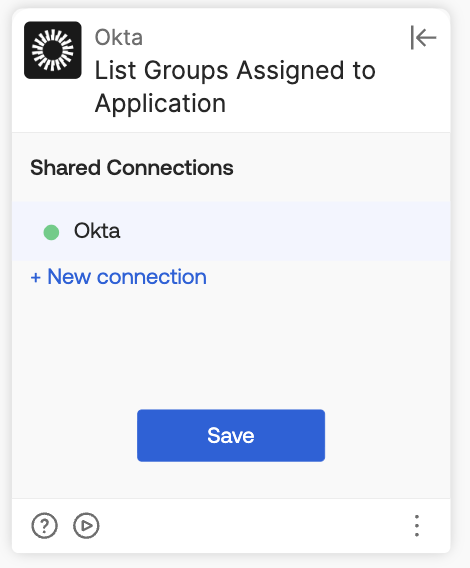Open the vertical ellipsis dropdown in footer
Viewport: 470px width, 568px height.
tap(417, 525)
